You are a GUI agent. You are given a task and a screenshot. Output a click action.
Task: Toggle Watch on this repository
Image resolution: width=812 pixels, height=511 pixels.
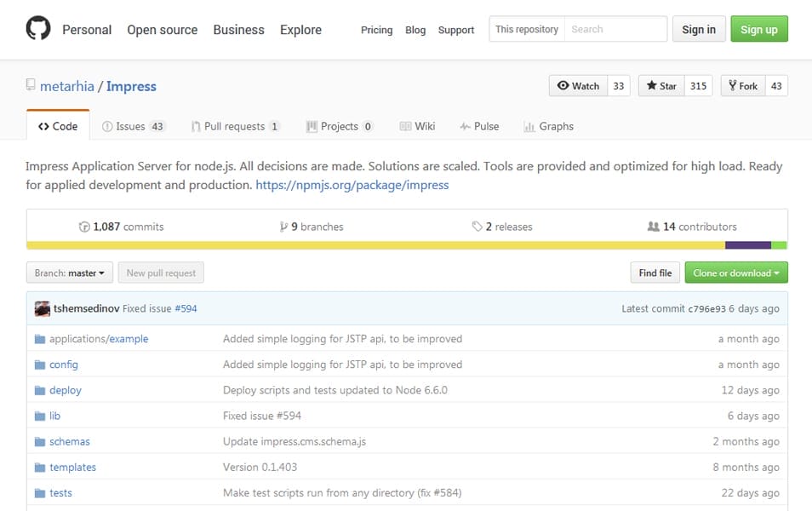578,86
